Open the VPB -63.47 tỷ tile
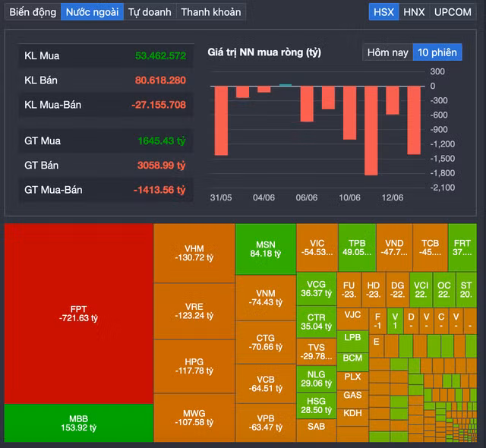The height and width of the screenshot is (448, 486). [266, 423]
